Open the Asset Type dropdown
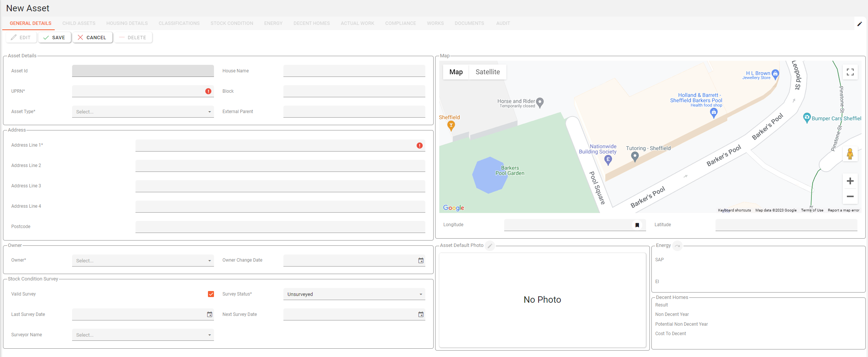The image size is (868, 357). [143, 112]
